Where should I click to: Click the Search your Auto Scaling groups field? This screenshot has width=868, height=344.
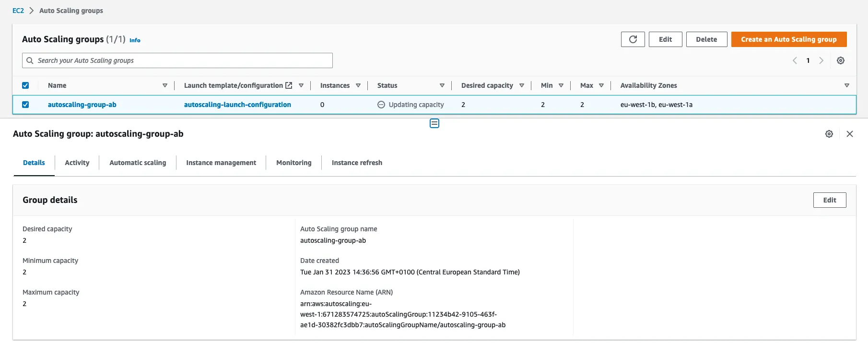point(177,60)
